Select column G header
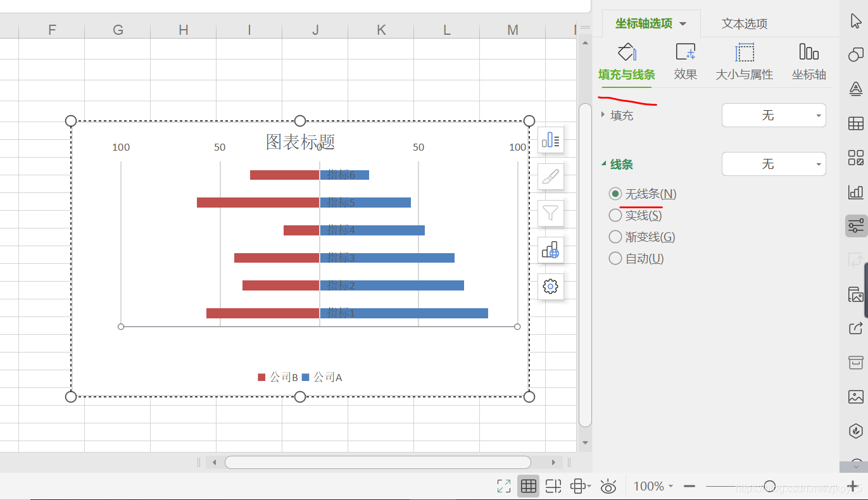 (118, 30)
